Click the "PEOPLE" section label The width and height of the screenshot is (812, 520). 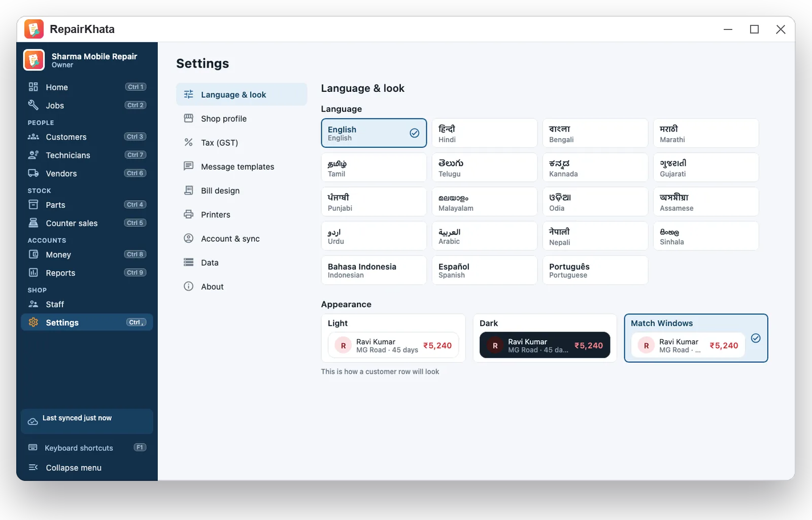tap(41, 123)
